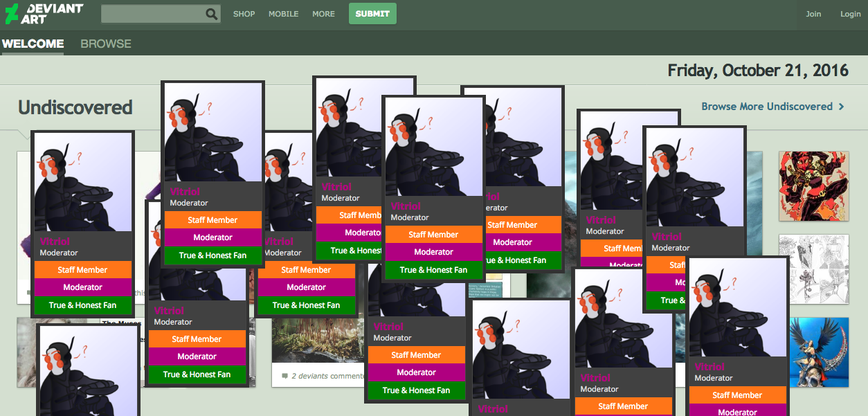Click the Join link
Image resolution: width=868 pixels, height=416 pixels.
pos(813,14)
